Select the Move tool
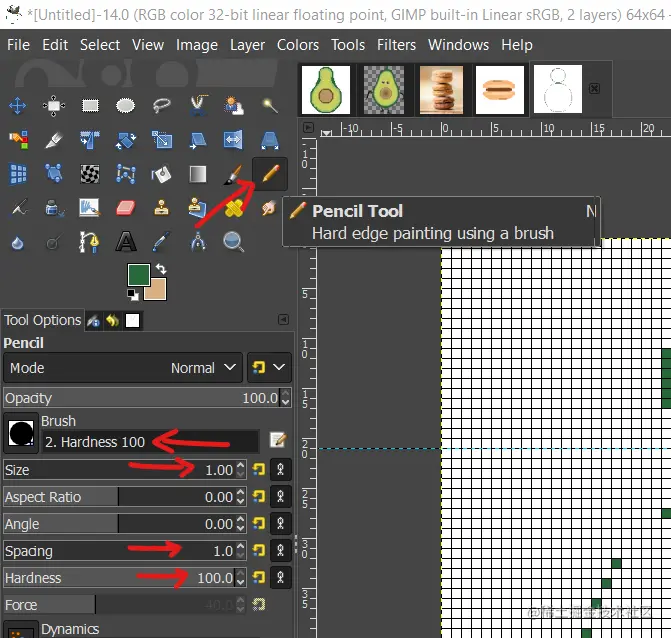The image size is (671, 638). tap(18, 105)
